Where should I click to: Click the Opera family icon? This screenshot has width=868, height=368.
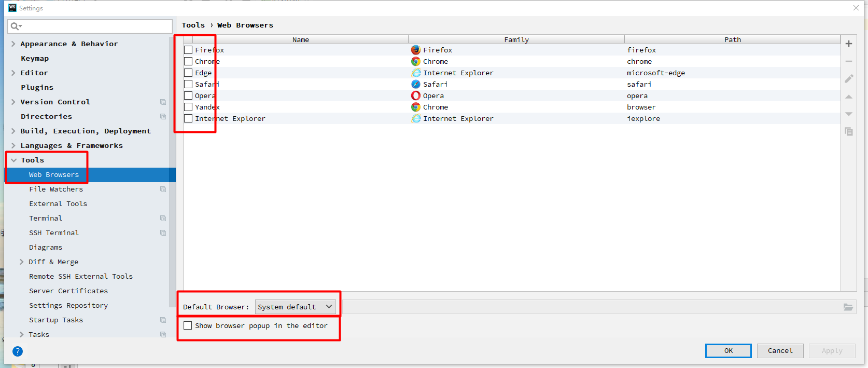[x=416, y=96]
